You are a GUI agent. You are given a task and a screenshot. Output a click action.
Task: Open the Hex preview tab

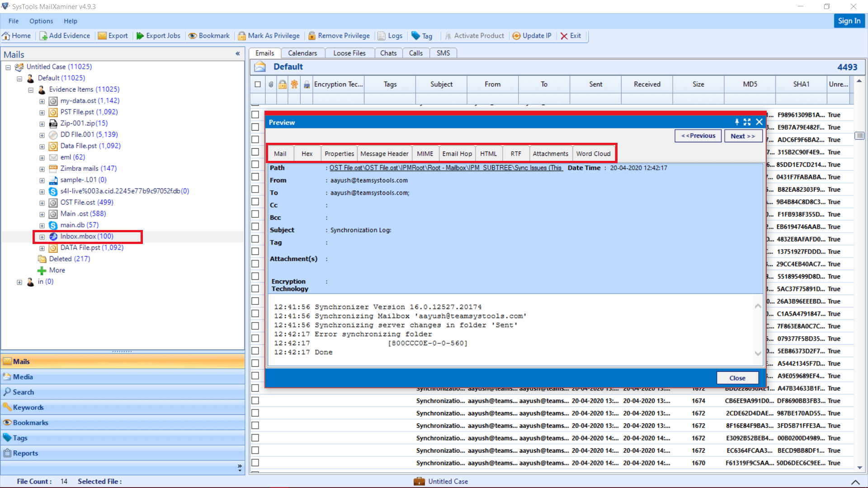coord(307,154)
